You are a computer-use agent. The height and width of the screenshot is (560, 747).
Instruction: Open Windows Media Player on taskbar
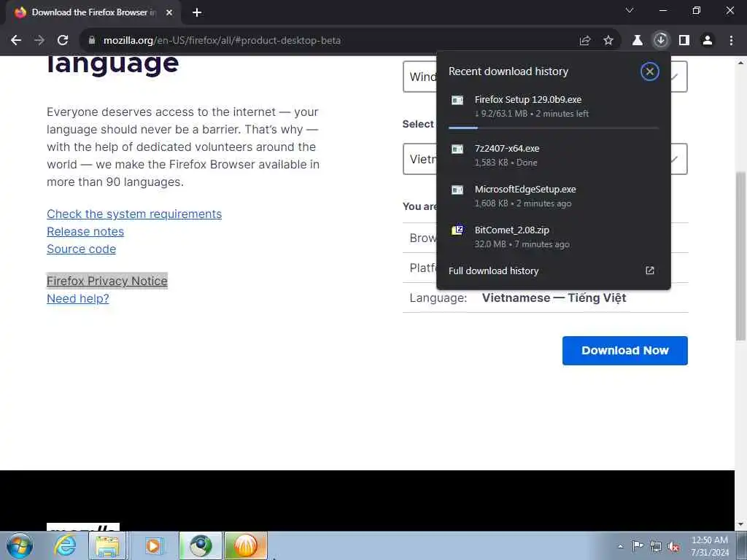(x=153, y=545)
